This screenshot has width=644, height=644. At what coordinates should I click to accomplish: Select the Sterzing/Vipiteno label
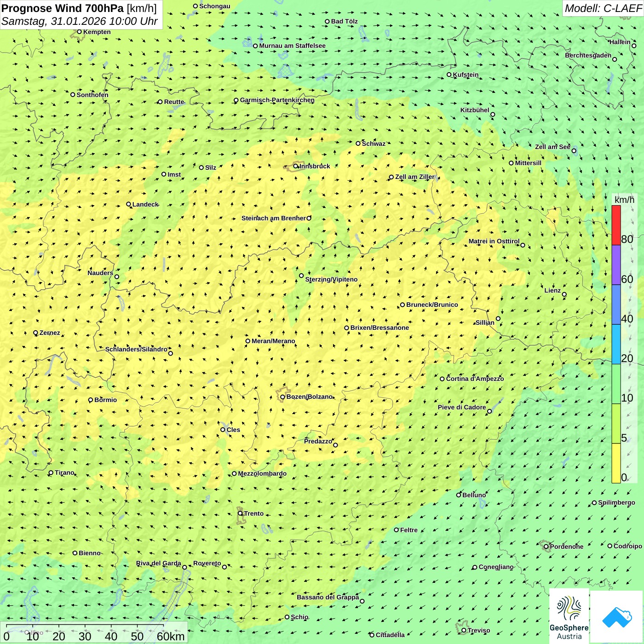pyautogui.click(x=331, y=279)
